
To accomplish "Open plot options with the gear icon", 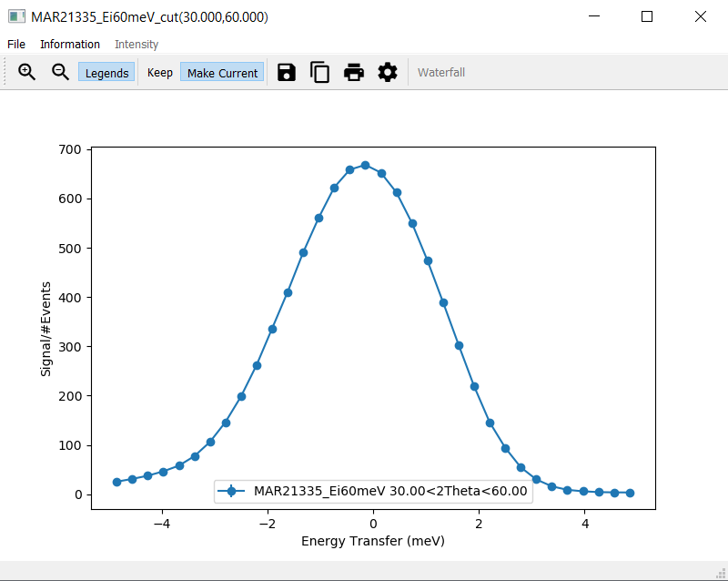I will point(388,73).
